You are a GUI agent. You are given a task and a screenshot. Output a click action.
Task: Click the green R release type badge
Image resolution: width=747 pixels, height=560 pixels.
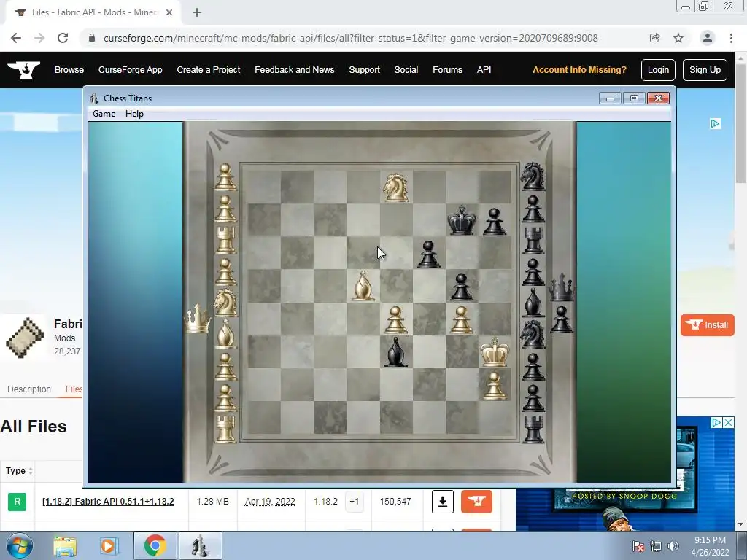(x=18, y=502)
